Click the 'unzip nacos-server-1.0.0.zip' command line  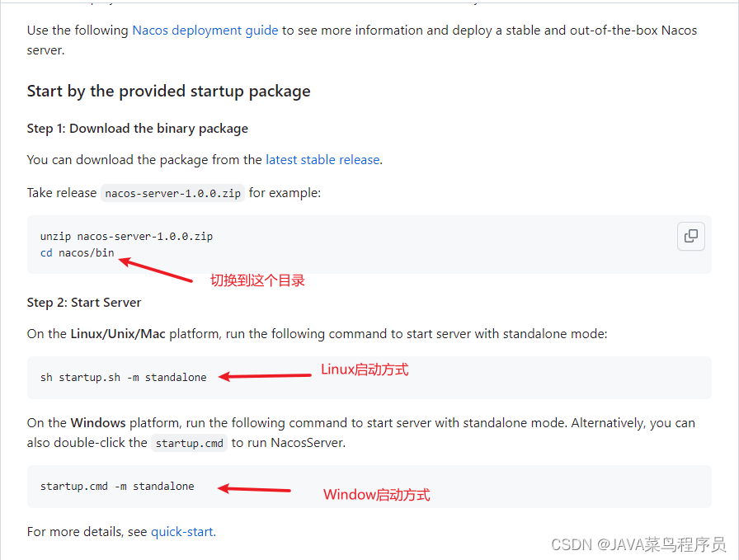[x=126, y=236]
